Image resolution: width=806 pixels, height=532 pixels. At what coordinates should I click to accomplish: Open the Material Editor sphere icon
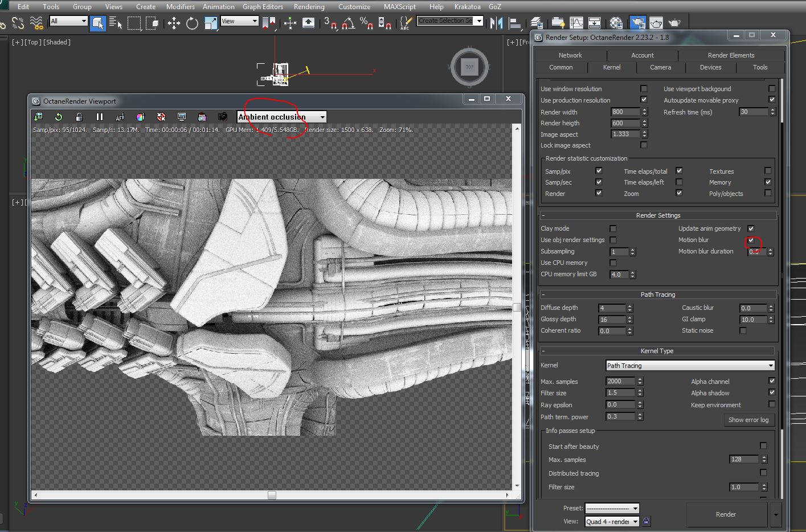[616, 23]
